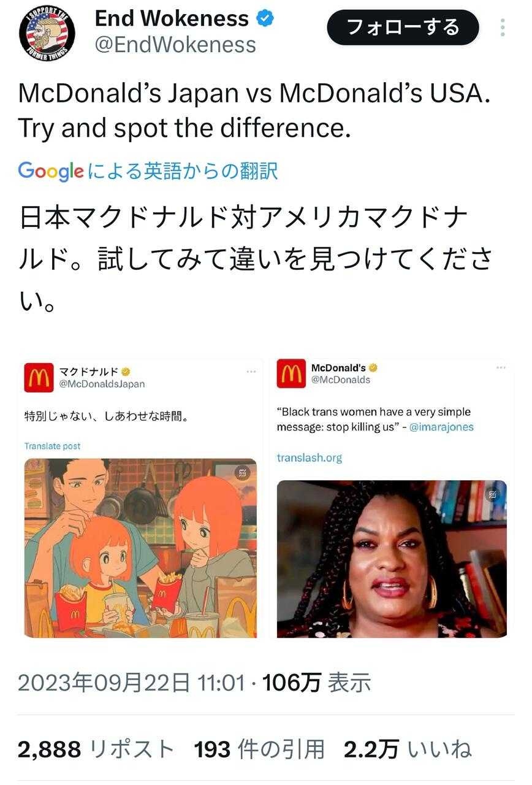Open the End Wokeness profile avatar
The height and width of the screenshot is (785, 532).
47,33
